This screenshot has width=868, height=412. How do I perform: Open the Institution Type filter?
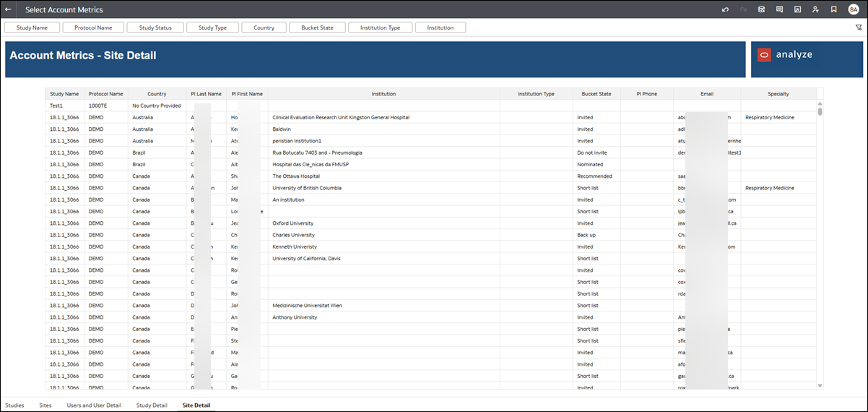click(380, 27)
